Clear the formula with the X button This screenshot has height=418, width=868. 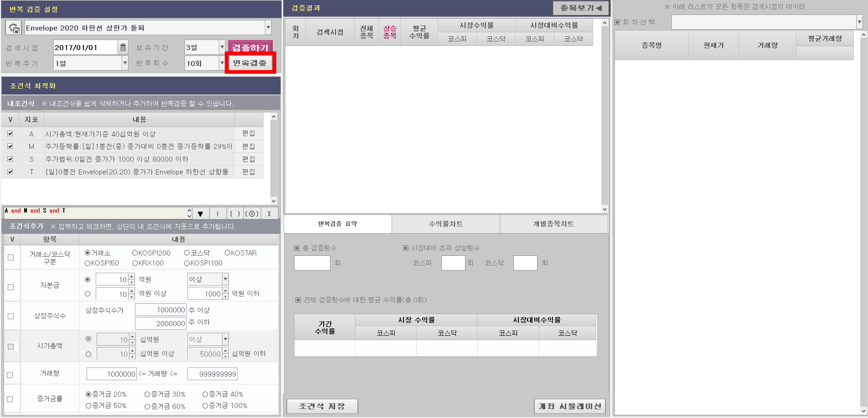coord(269,214)
